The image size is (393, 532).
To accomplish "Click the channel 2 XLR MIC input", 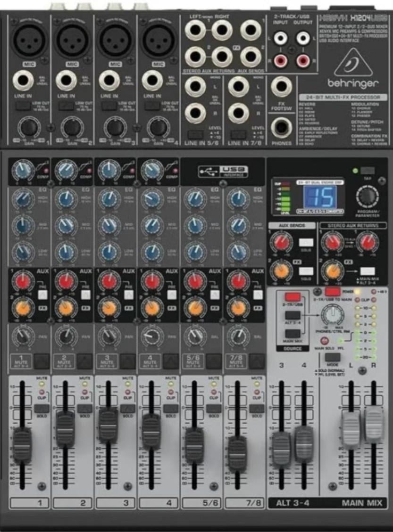I will [x=72, y=40].
